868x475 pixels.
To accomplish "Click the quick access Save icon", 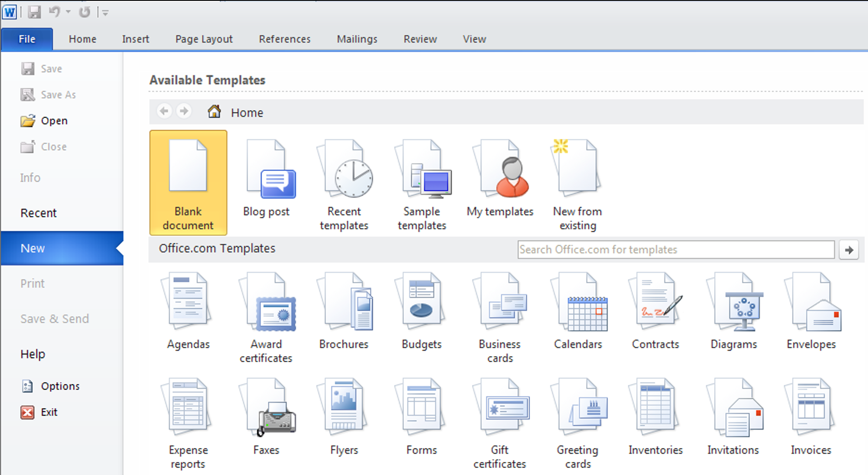I will [34, 12].
